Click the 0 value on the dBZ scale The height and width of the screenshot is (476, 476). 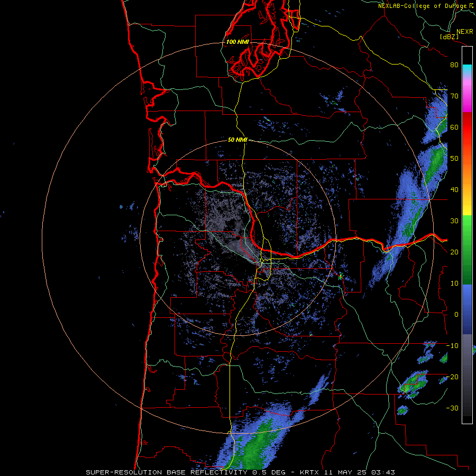click(456, 315)
